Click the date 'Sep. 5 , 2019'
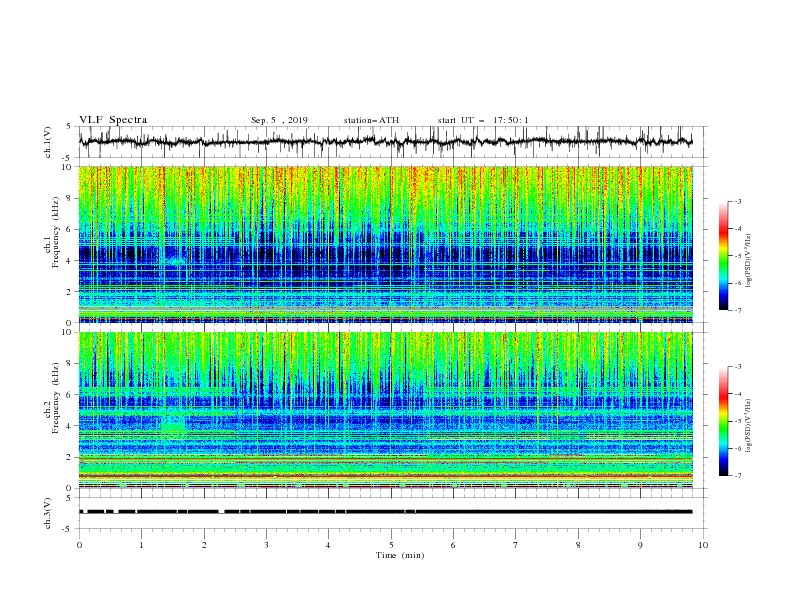The height and width of the screenshot is (612, 792). point(279,120)
